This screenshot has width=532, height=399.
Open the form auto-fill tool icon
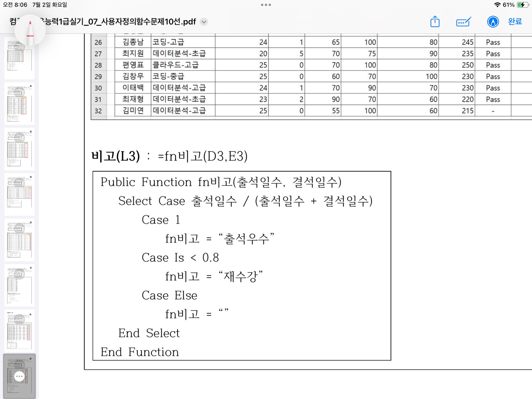tap(463, 22)
